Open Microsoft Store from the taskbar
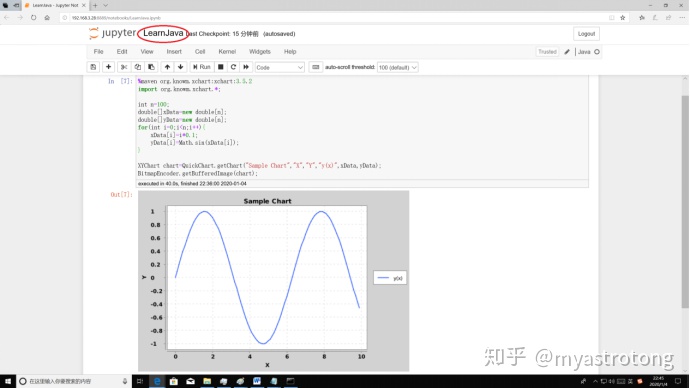Image resolution: width=690 pixels, height=388 pixels. click(174, 381)
